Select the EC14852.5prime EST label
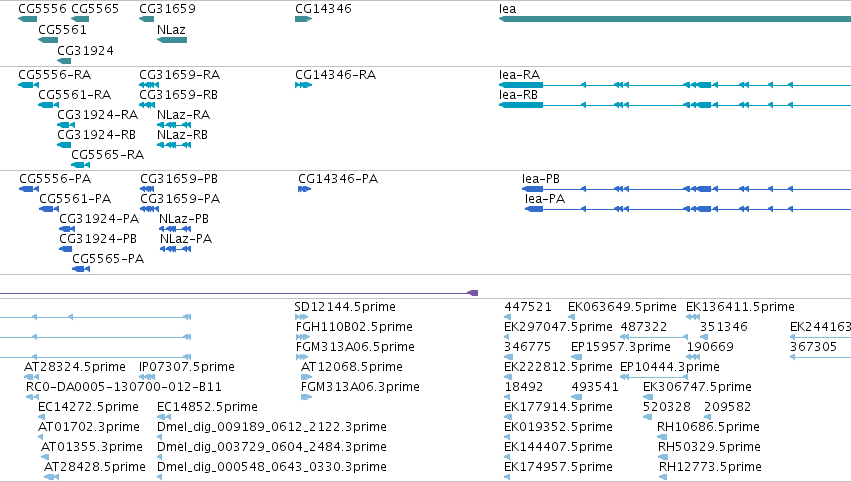Image resolution: width=851 pixels, height=482 pixels. pos(207,407)
